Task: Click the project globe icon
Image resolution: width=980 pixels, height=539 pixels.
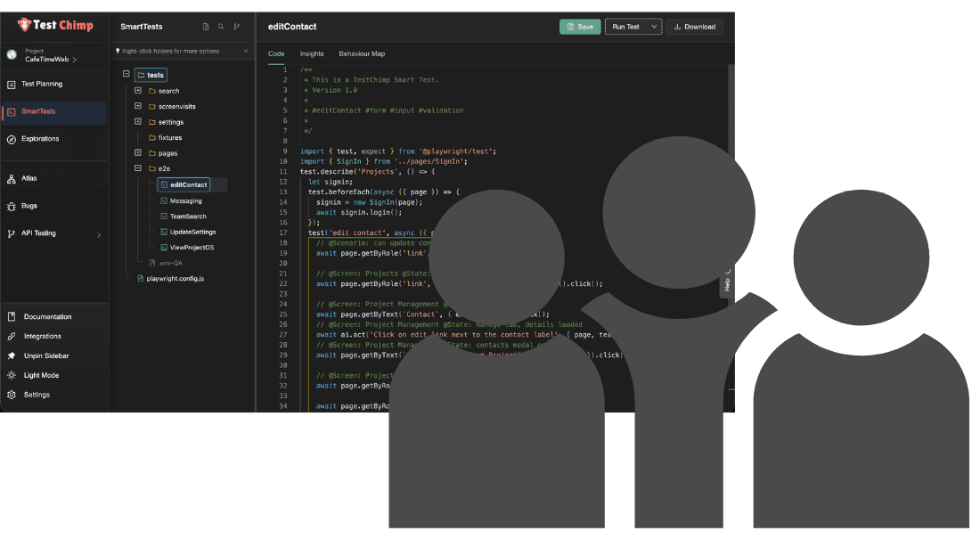Action: 12,55
